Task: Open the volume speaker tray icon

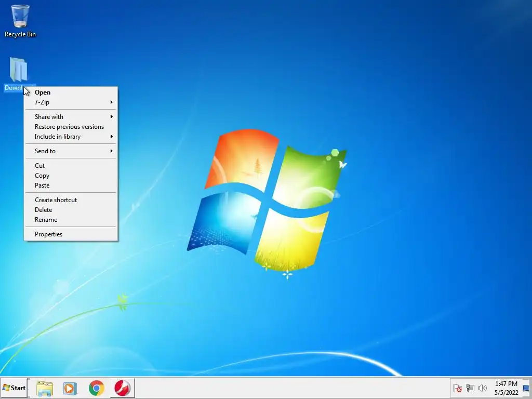Action: [482, 388]
